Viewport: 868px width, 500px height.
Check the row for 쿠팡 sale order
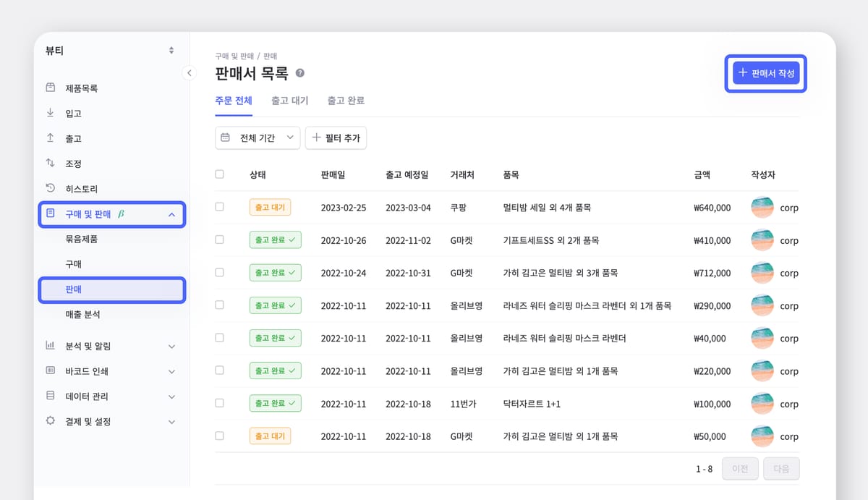(x=219, y=208)
